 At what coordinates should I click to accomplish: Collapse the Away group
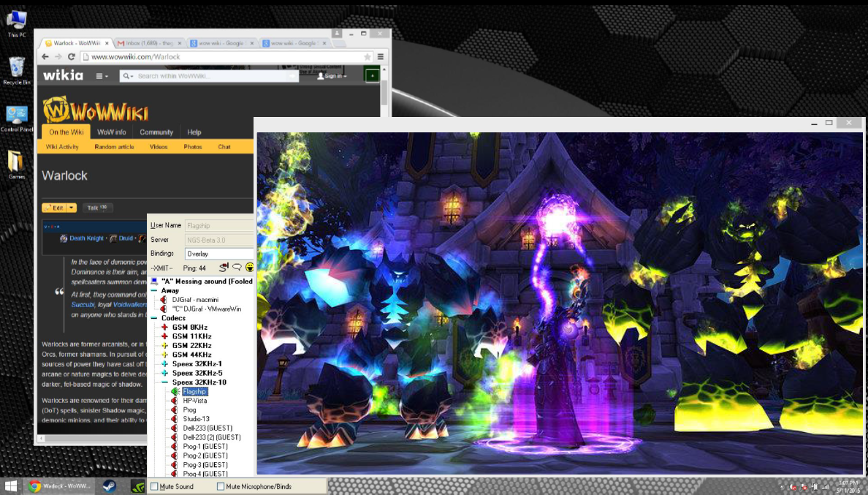tap(154, 291)
